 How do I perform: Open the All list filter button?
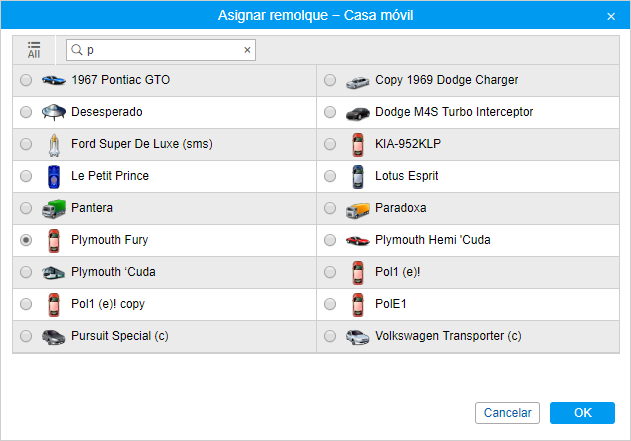34,49
